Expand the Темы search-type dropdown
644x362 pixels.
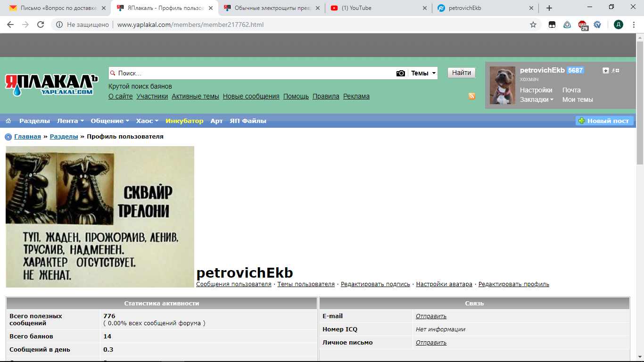tap(423, 73)
